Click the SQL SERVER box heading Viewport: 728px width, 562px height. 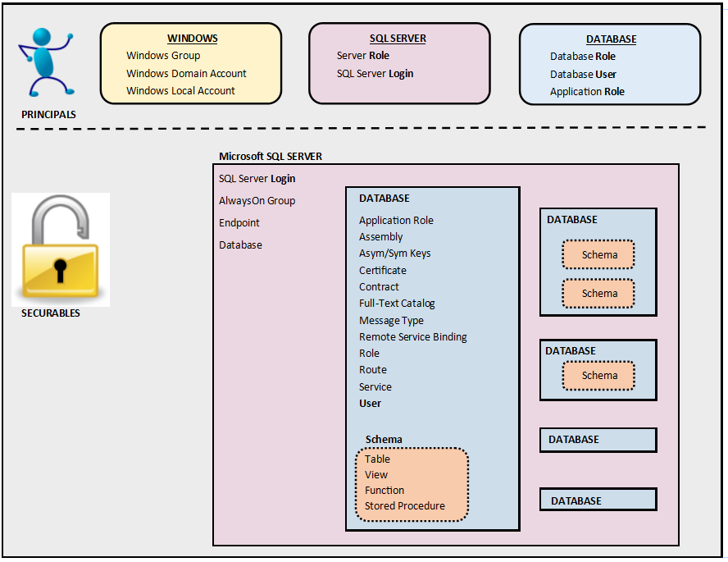[x=398, y=39]
